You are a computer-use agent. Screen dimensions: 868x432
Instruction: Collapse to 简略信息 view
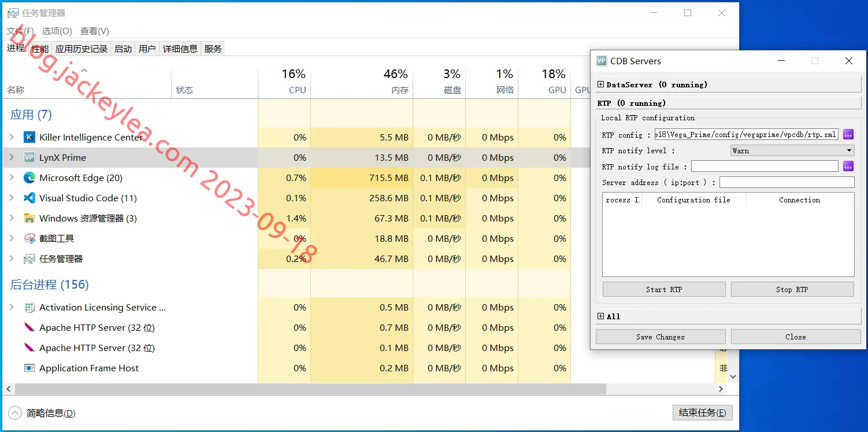point(42,413)
